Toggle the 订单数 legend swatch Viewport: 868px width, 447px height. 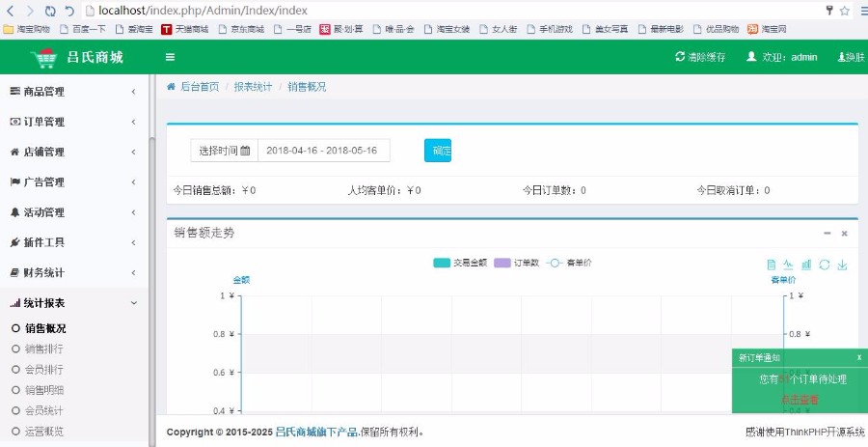coord(502,264)
